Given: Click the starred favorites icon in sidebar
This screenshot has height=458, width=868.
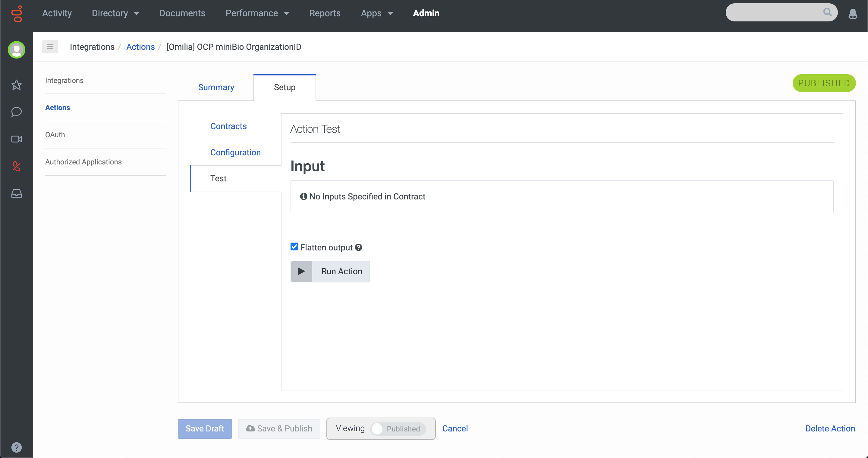Looking at the screenshot, I should (x=16, y=84).
